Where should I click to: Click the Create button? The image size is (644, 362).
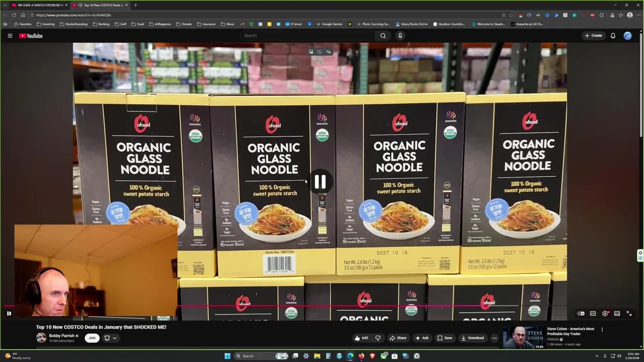593,36
